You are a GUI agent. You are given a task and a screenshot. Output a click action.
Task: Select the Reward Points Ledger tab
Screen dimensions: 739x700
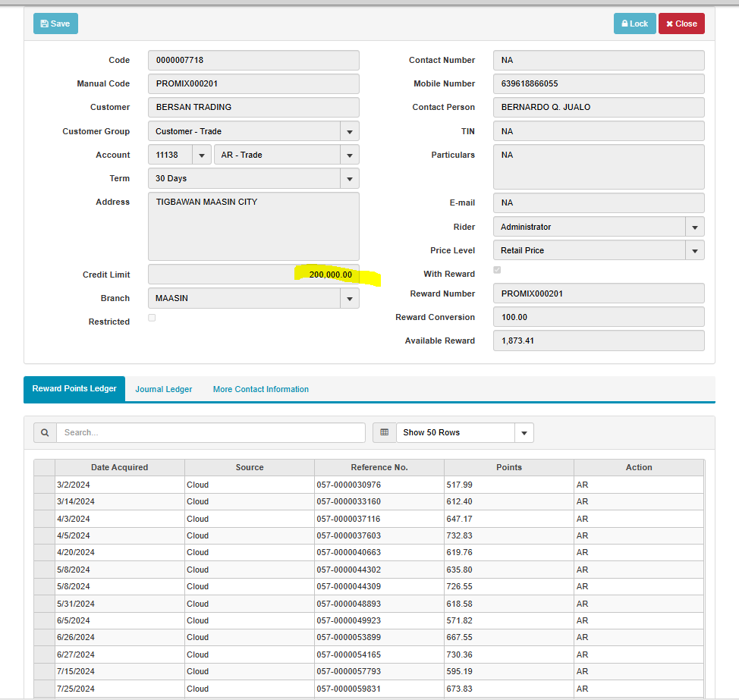[x=74, y=388]
